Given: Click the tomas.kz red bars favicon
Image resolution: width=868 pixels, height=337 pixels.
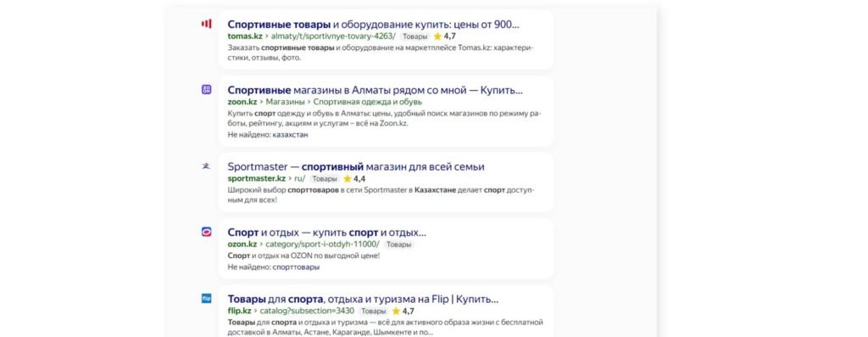Looking at the screenshot, I should click(207, 23).
